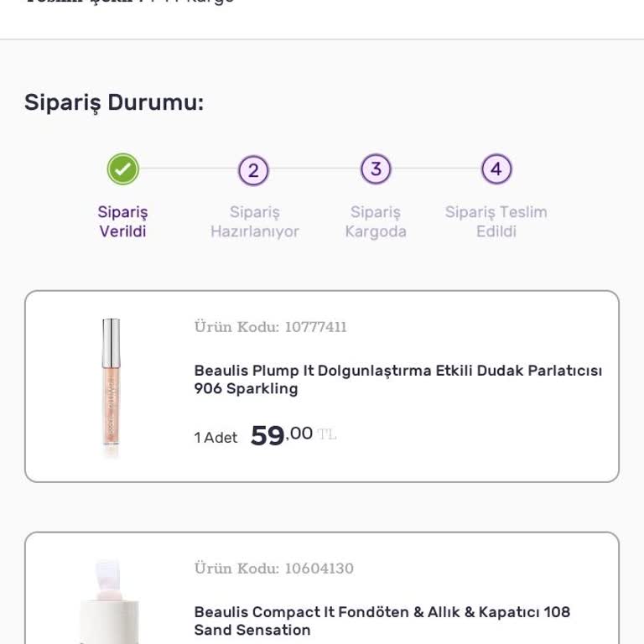
Task: Open the Beaulis Plump It 906 Sparkling link
Action: point(397,380)
